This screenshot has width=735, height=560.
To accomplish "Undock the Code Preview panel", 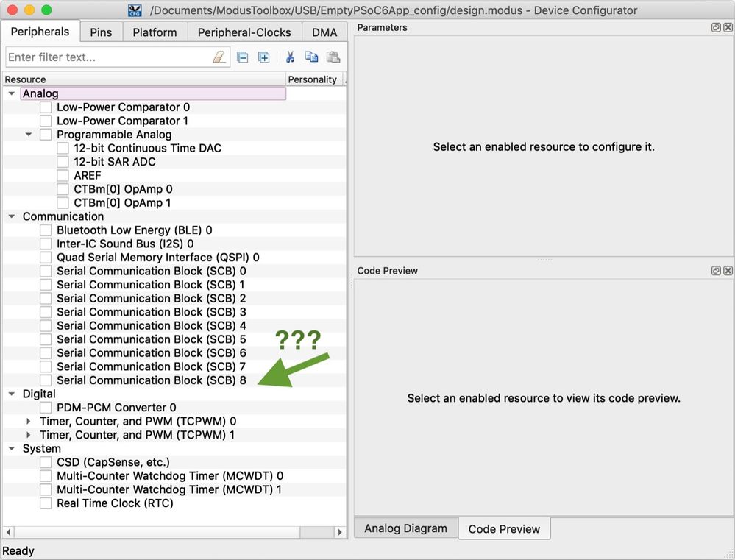I will coord(715,270).
